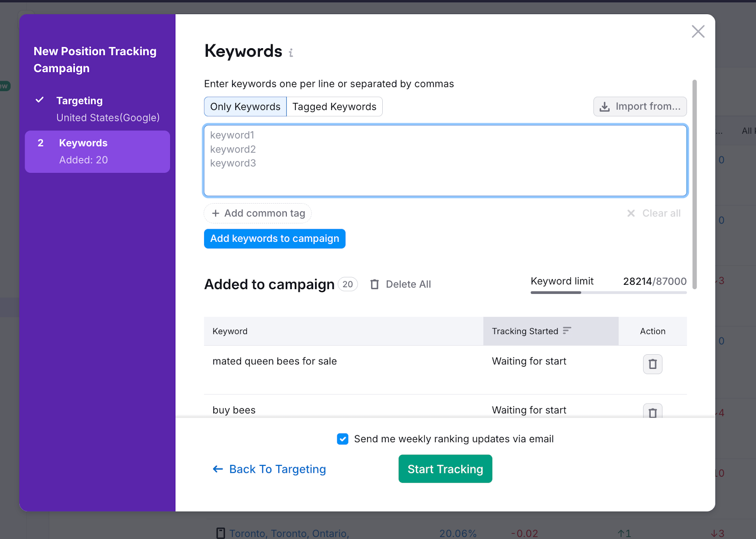
Task: Sort by Tracking Started column header
Action: pos(525,331)
